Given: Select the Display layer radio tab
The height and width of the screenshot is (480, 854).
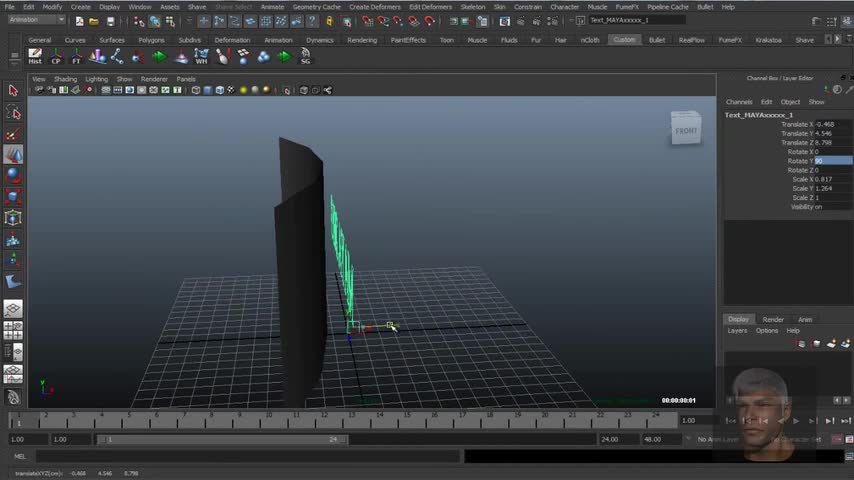Looking at the screenshot, I should [x=738, y=319].
